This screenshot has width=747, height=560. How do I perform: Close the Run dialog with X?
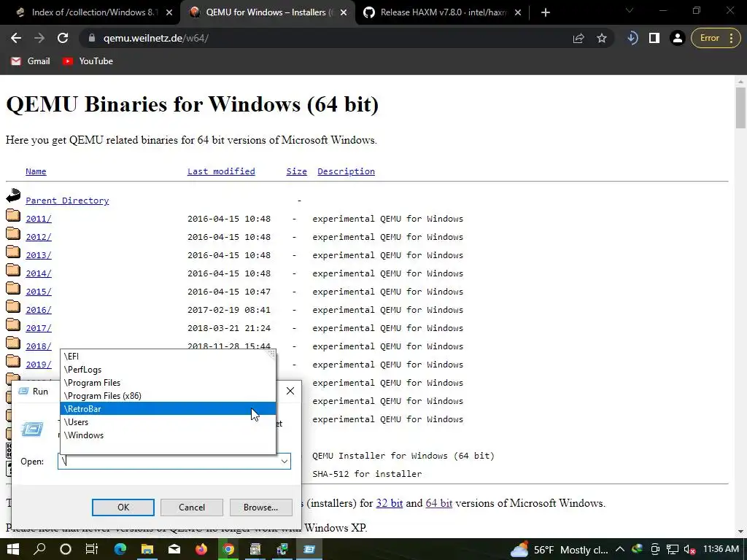290,391
